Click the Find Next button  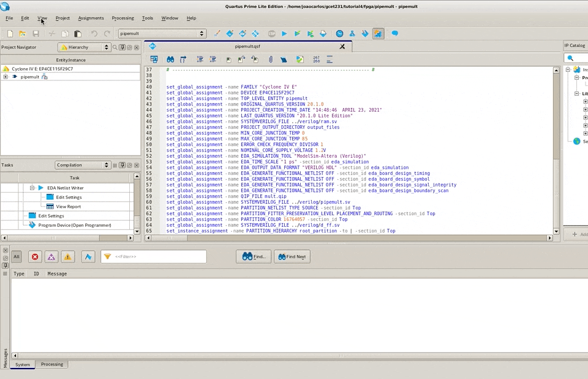point(292,256)
